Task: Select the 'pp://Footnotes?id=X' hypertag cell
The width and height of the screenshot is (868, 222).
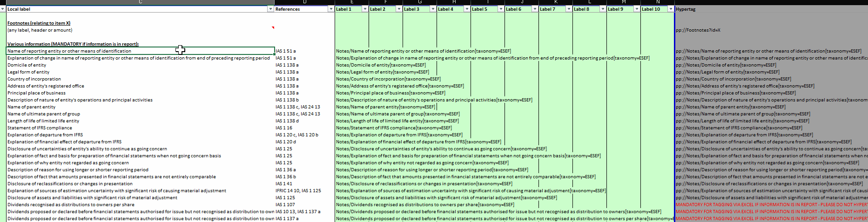Action: pos(698,30)
